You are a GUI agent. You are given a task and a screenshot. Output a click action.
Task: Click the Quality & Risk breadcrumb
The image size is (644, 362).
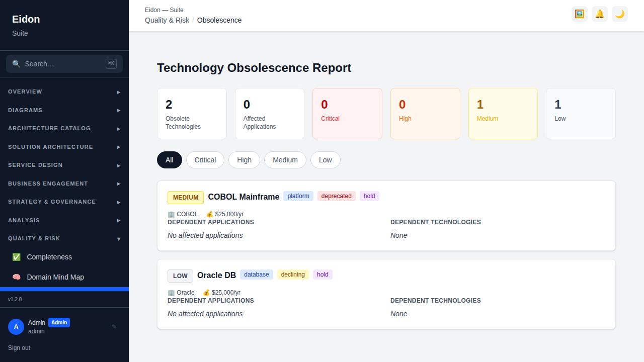(x=167, y=20)
